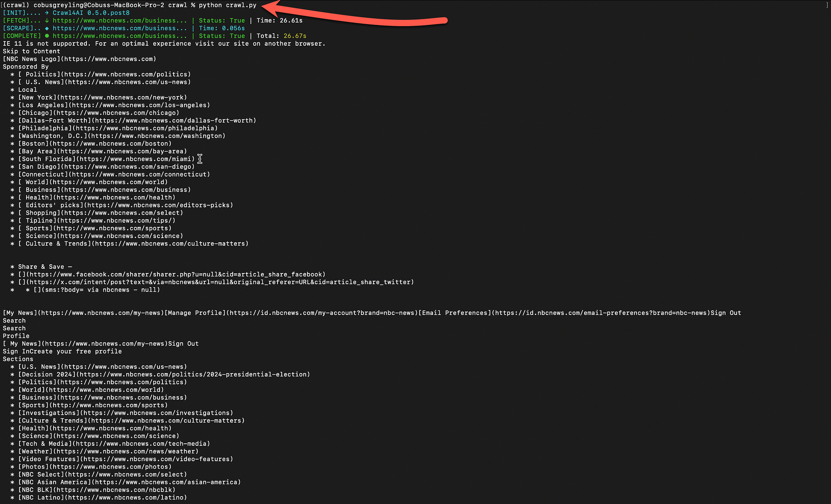Click the Decision 2024 link line
The width and height of the screenshot is (831, 504).
point(164,374)
